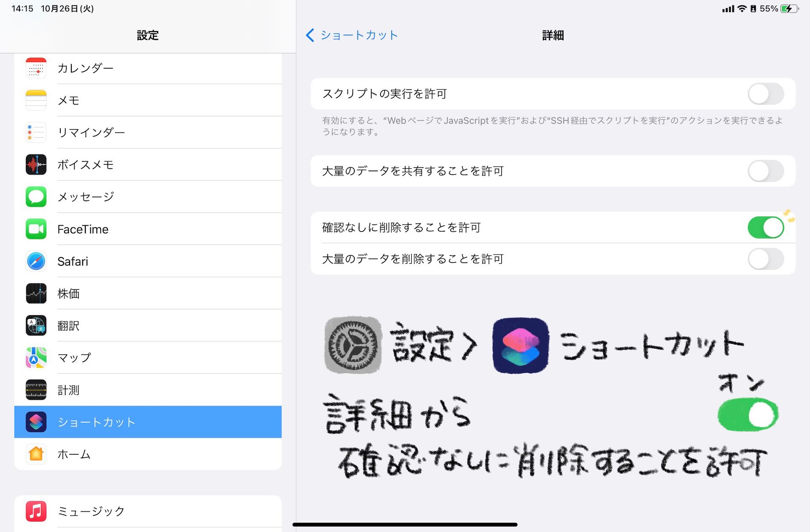Open the Calendar app icon in settings list
810x532 pixels.
tap(36, 68)
